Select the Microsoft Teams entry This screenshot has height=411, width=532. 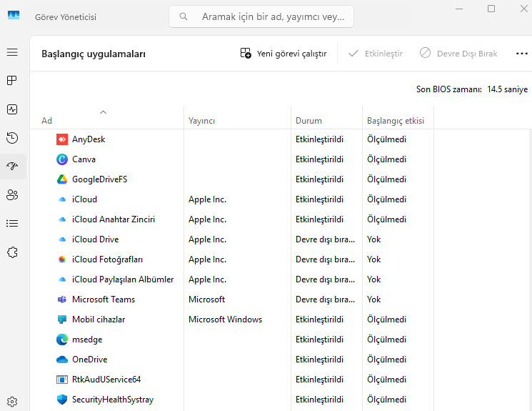(x=104, y=299)
